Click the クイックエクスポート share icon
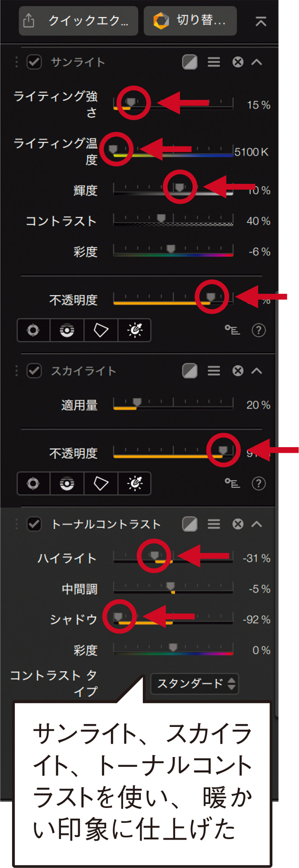This screenshot has height=868, width=299. [x=28, y=21]
